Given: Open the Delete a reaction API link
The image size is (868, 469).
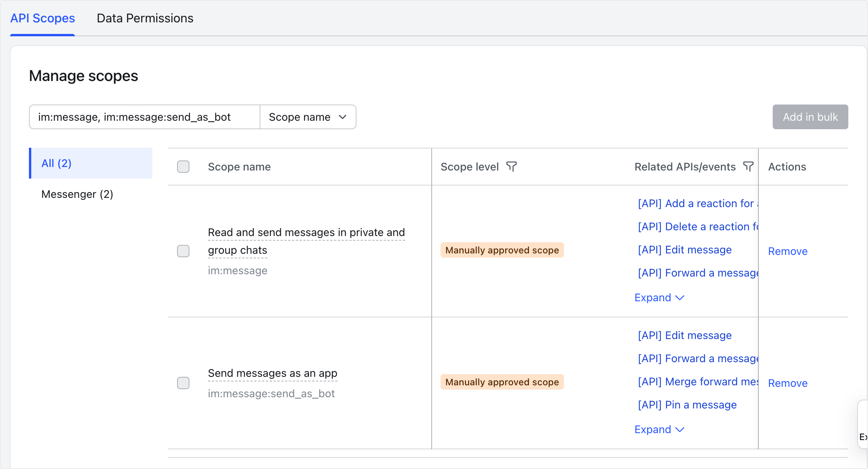Looking at the screenshot, I should 698,226.
